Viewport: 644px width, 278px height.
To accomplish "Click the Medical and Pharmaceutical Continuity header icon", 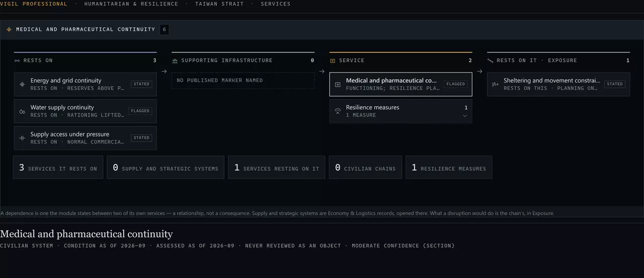I will [x=9, y=30].
